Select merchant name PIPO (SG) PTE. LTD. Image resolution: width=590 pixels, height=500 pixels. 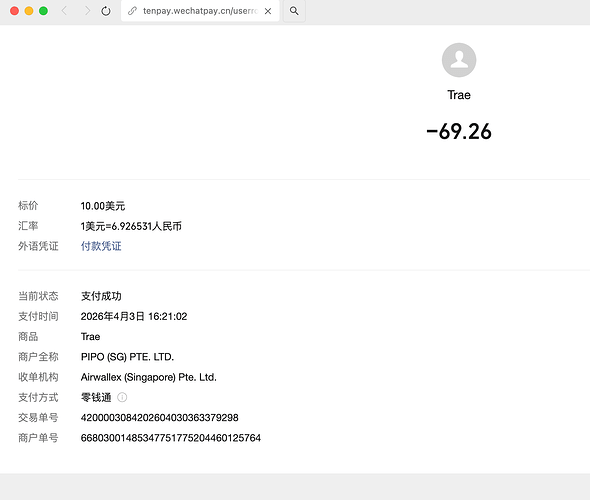pyautogui.click(x=127, y=357)
